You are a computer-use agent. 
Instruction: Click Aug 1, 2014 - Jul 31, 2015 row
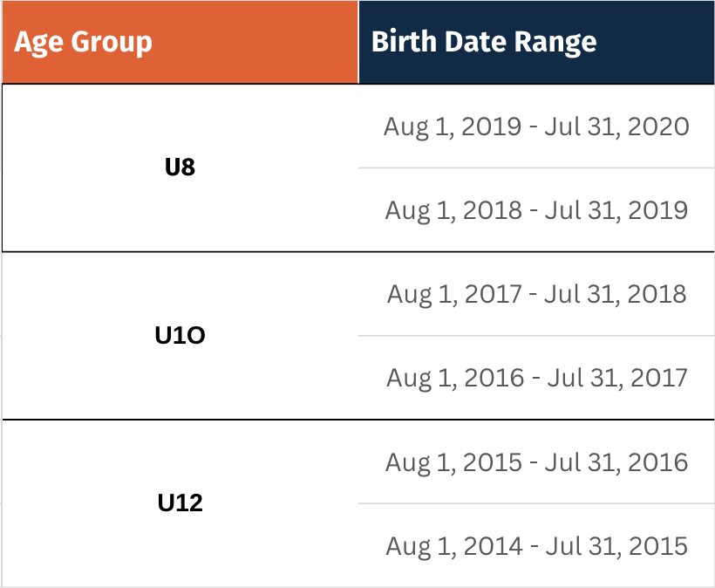(x=536, y=546)
